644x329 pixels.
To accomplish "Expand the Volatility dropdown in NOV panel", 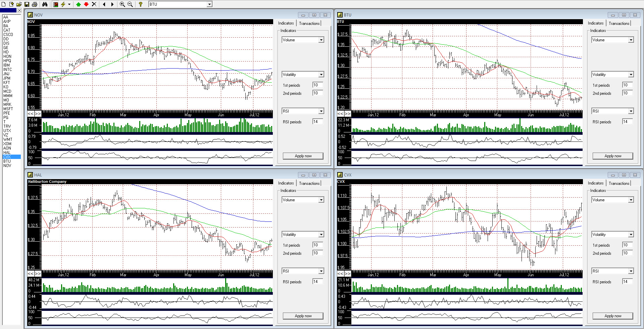I will (x=321, y=75).
